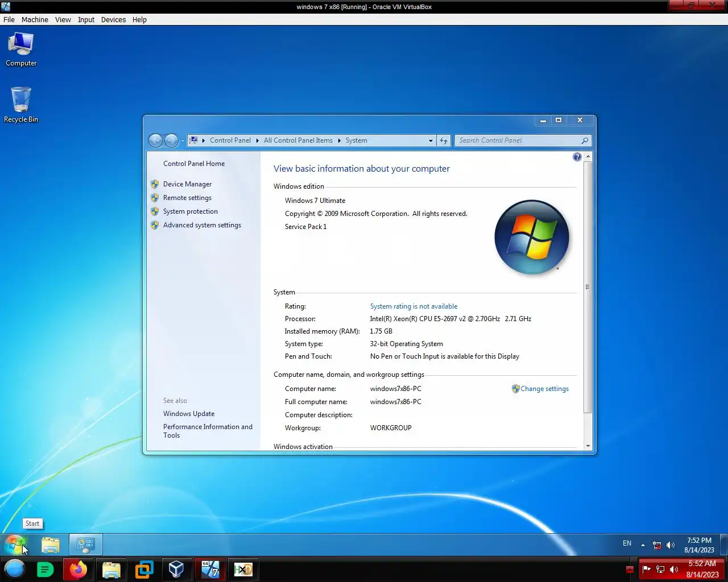
Task: Launch Firefox from host taskbar
Action: tap(78, 569)
